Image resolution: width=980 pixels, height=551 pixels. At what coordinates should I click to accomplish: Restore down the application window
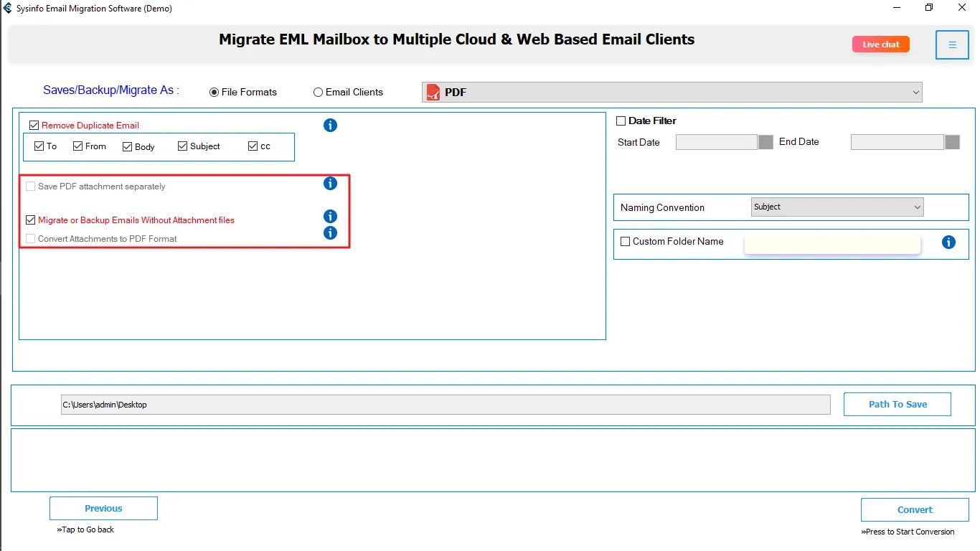[929, 8]
